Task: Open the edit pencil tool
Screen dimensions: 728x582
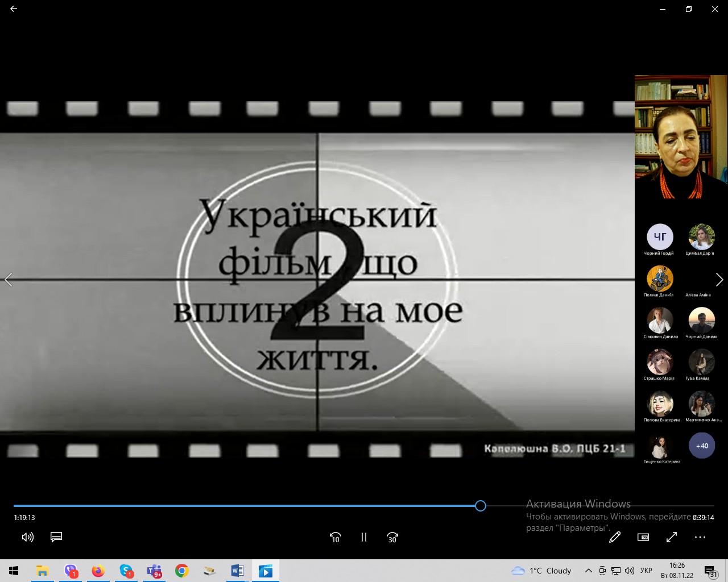Action: (x=615, y=537)
